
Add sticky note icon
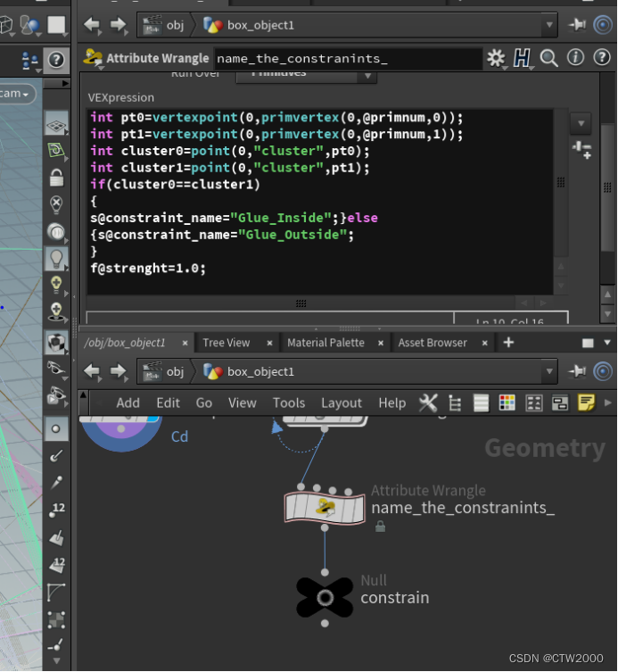tap(586, 402)
